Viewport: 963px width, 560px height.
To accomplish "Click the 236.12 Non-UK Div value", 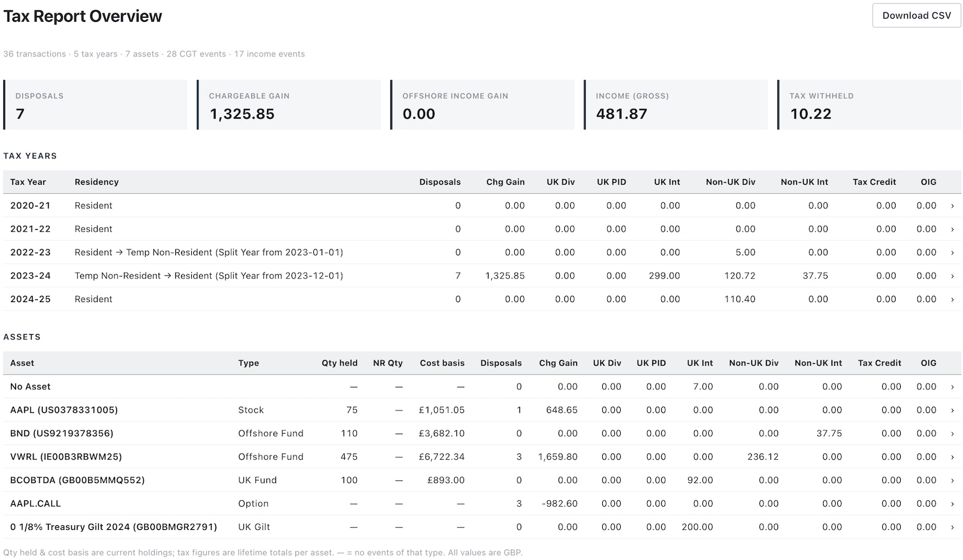I will pos(763,457).
